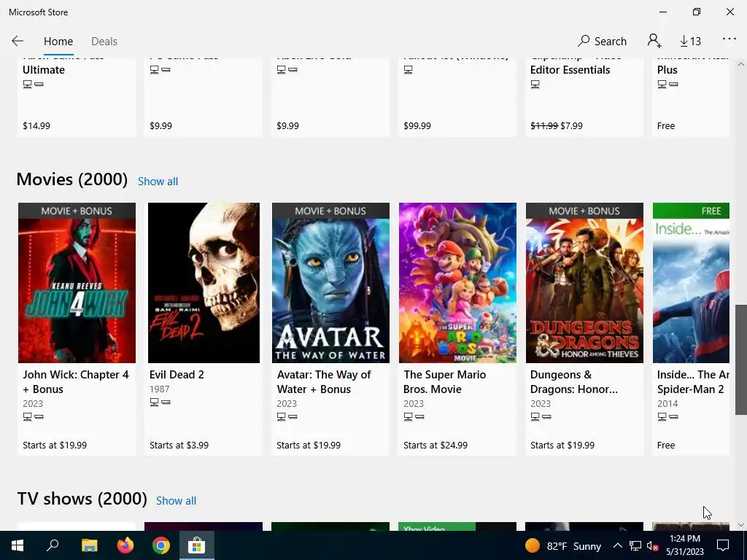747x560 pixels.
Task: Open the clock and date flyout
Action: pos(684,545)
